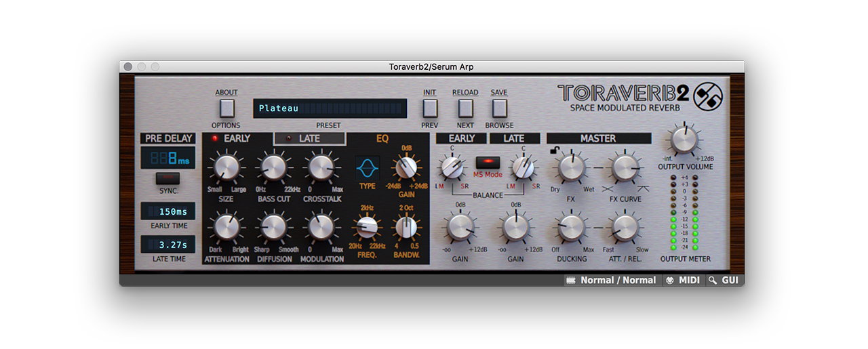Click the LATE mixer GAIN knob
The height and width of the screenshot is (349, 868).
pos(516,227)
